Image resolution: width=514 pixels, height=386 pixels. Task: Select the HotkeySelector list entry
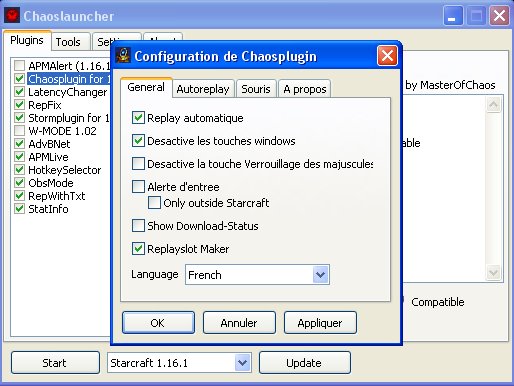[65, 170]
